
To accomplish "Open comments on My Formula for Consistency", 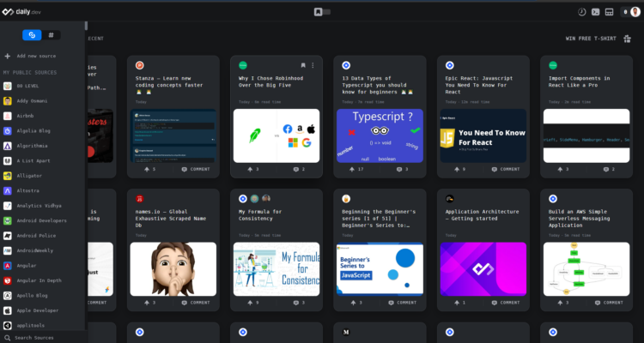I will click(299, 303).
